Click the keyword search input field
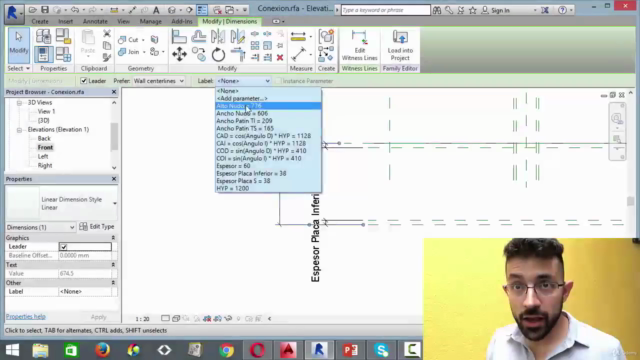The width and height of the screenshot is (640, 360). click(x=386, y=10)
